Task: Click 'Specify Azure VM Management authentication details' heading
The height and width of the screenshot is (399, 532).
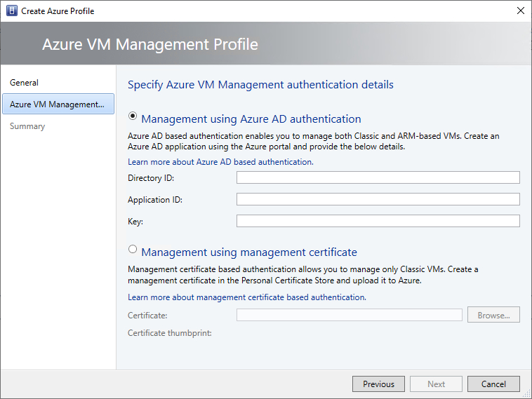Action: point(260,84)
